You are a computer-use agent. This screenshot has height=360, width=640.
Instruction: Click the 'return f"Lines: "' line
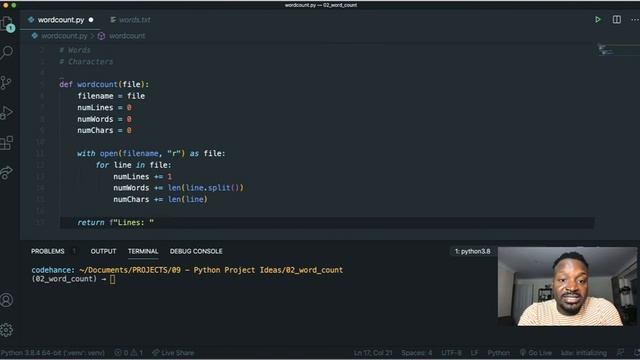(x=116, y=222)
